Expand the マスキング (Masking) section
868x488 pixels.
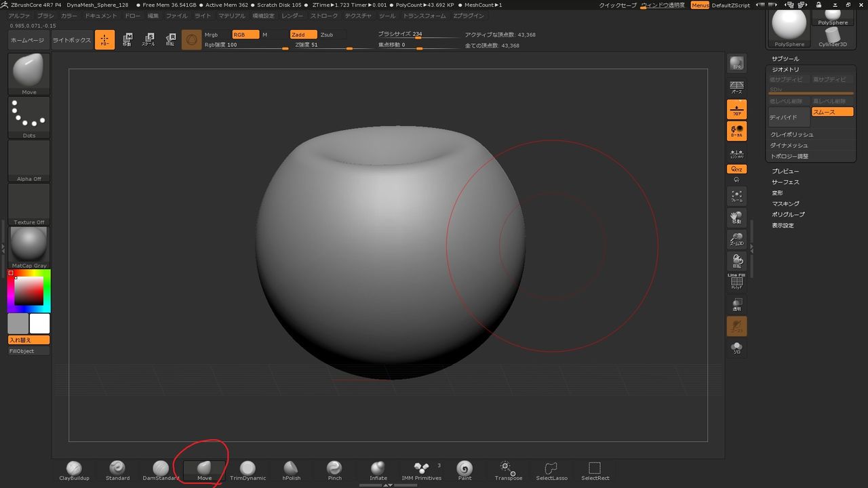[785, 203]
